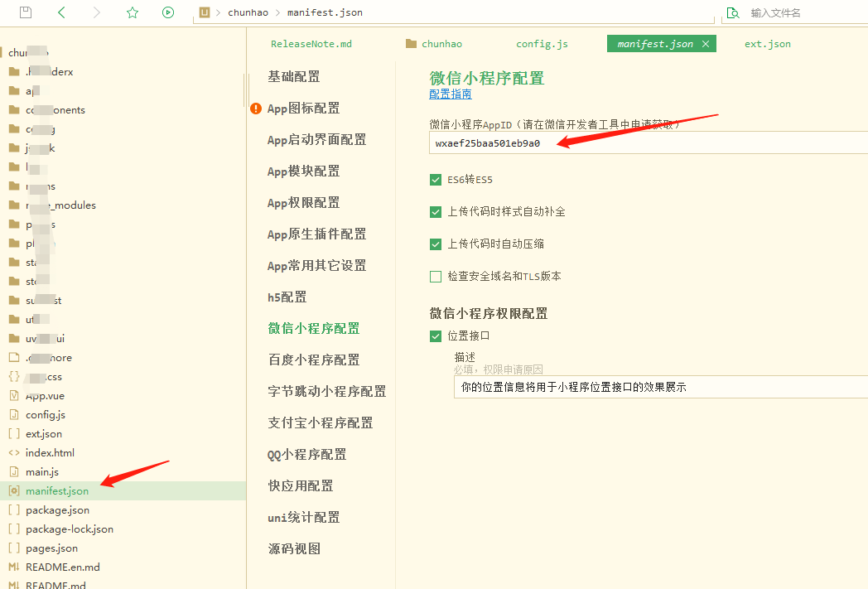
Task: Click the App图标配置 warning icon
Action: click(x=256, y=109)
